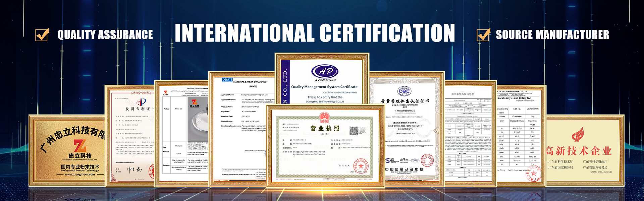Click the red logo on high-tech plaque
Image resolution: width=644 pixels, height=201 pixels.
click(x=578, y=135)
